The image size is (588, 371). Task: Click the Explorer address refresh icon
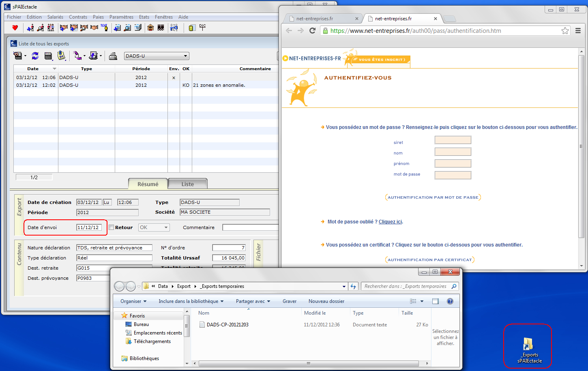pos(353,286)
